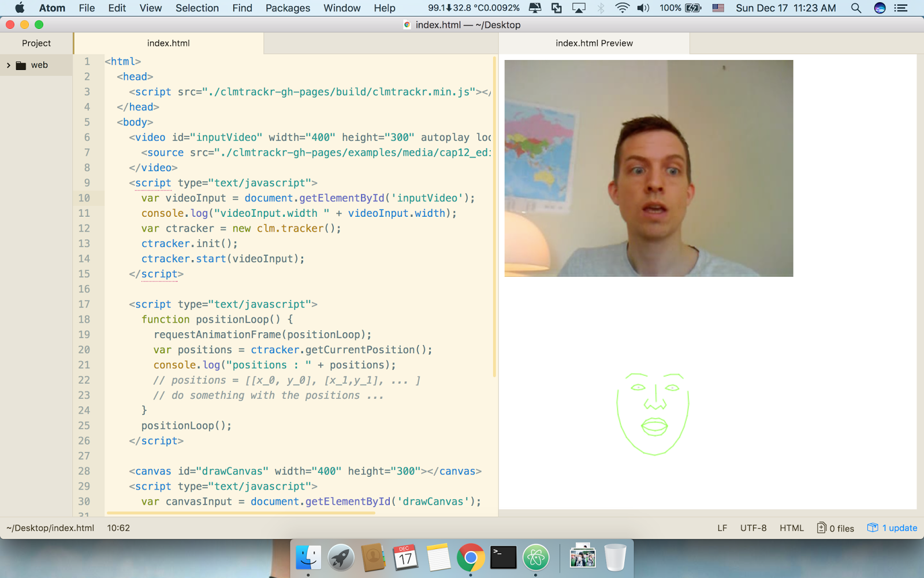924x578 pixels.
Task: Open the volume control icon
Action: 643,8
